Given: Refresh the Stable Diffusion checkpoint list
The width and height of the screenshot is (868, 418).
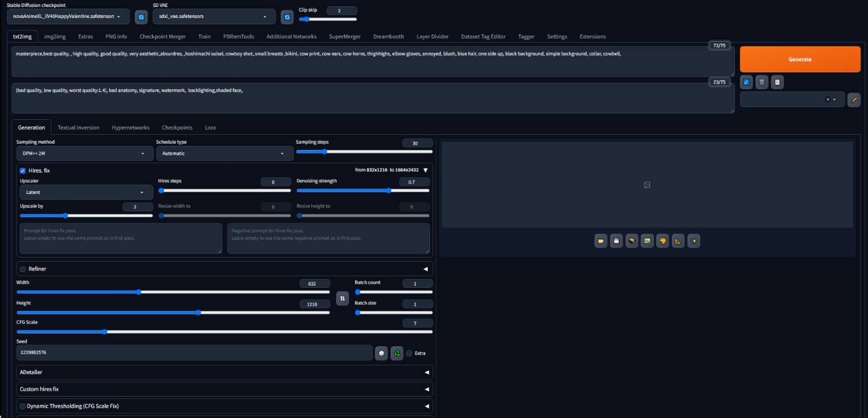Looking at the screenshot, I should pos(141,17).
